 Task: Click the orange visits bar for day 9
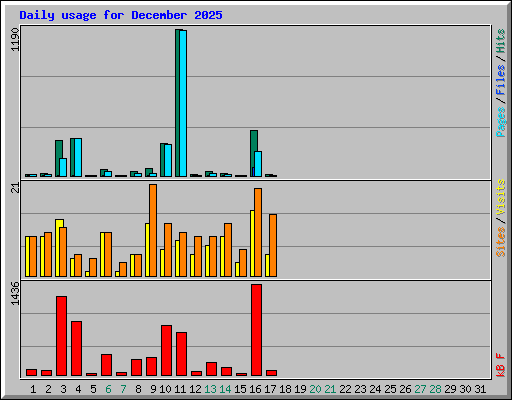pos(153,230)
